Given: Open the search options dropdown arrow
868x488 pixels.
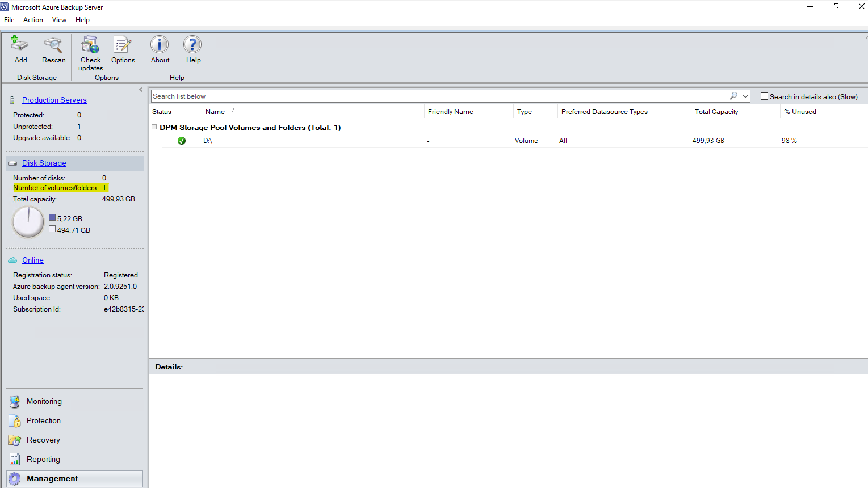Looking at the screenshot, I should click(x=745, y=96).
